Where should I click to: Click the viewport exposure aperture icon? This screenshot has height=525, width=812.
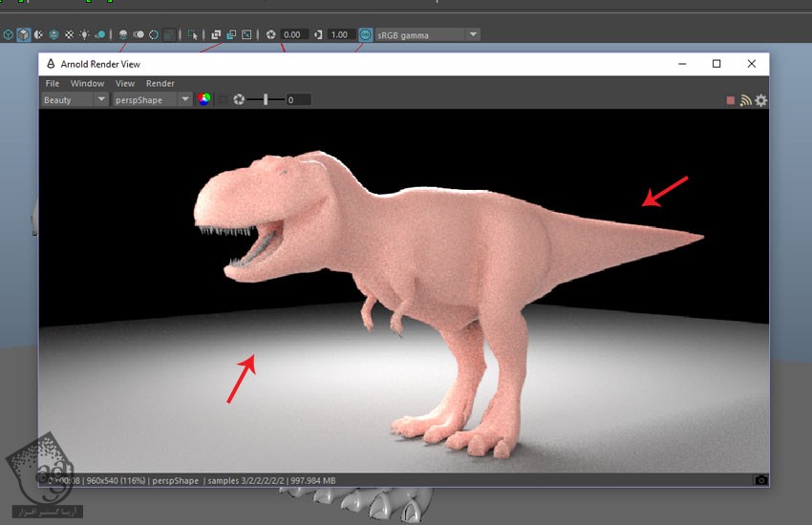click(271, 34)
